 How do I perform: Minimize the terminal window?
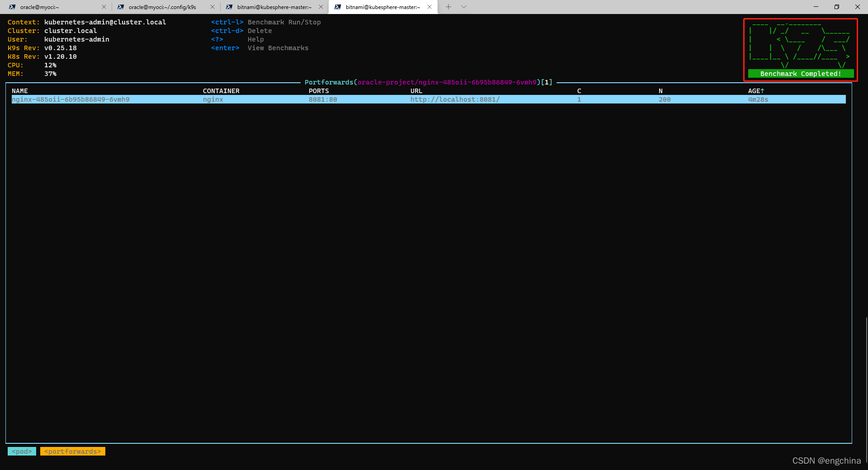coord(816,7)
